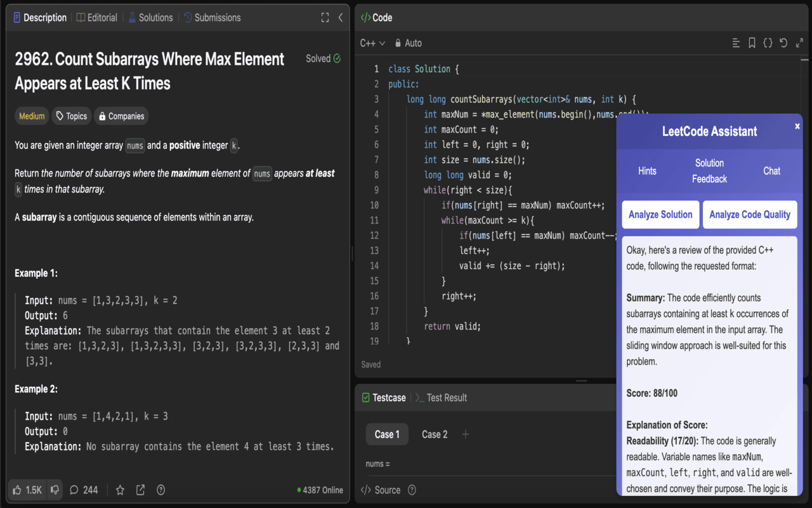Expand the Companies tag
This screenshot has height=508, width=812.
pos(121,116)
